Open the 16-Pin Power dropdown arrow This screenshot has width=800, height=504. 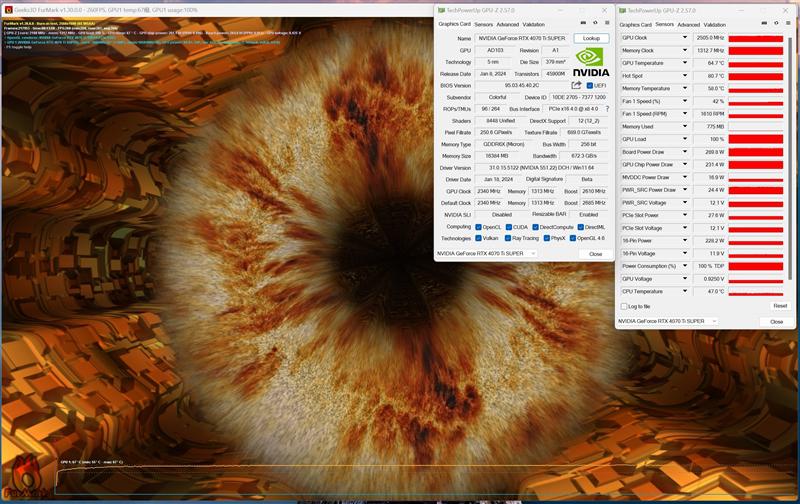(685, 241)
